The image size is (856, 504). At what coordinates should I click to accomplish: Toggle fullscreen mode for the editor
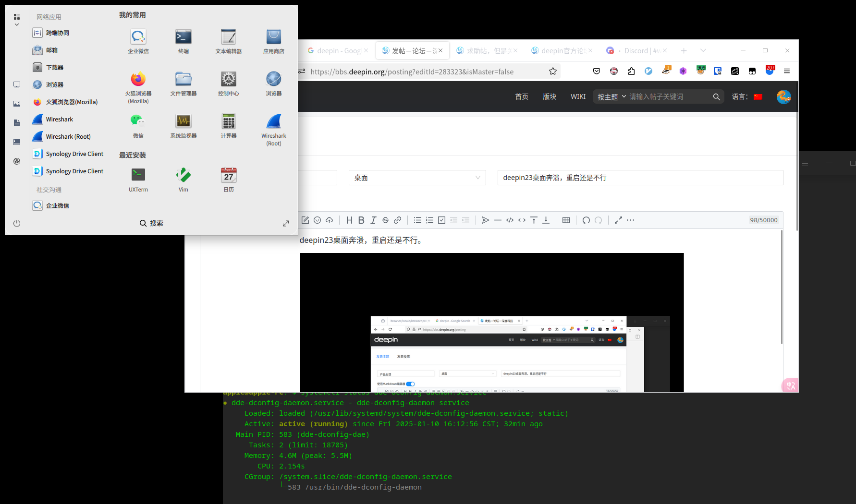pos(618,220)
